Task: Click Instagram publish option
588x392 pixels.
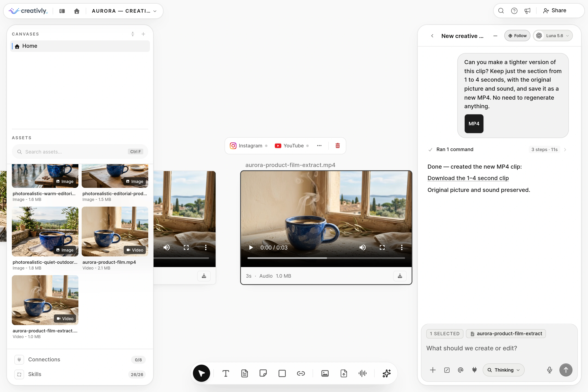Action: click(x=249, y=146)
